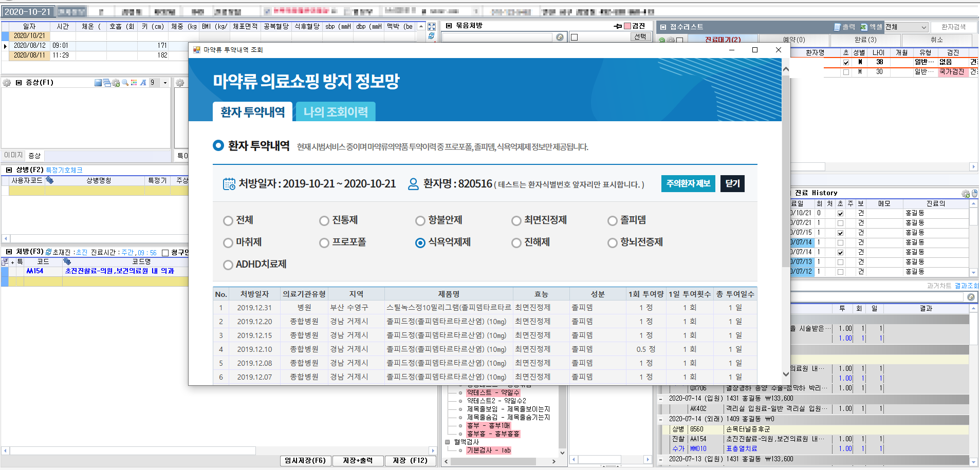Image resolution: width=980 pixels, height=470 pixels.
Task: Select the 프로포폴 radio option
Action: pos(324,243)
